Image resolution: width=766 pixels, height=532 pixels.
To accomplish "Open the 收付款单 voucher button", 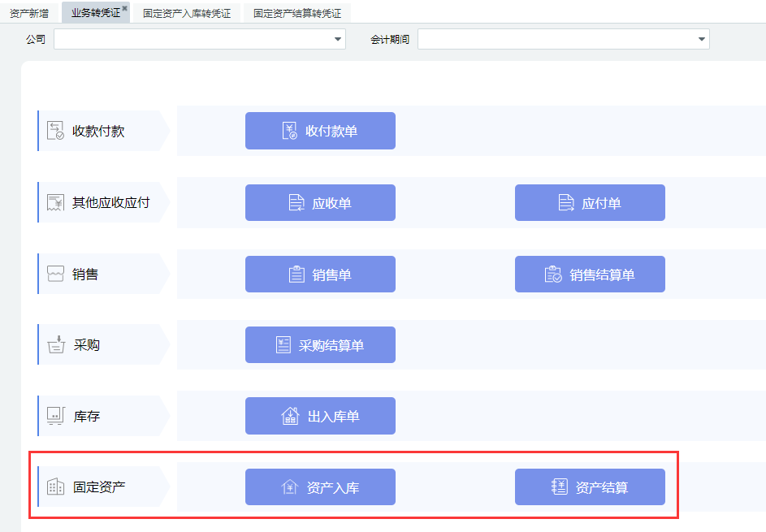I will click(320, 131).
